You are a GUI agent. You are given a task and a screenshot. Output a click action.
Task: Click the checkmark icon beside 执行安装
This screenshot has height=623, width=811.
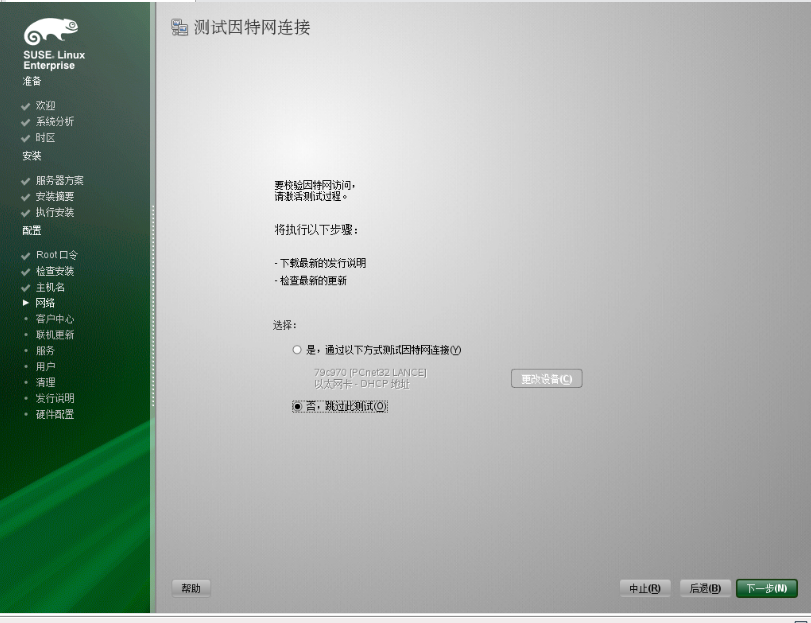click(x=24, y=212)
